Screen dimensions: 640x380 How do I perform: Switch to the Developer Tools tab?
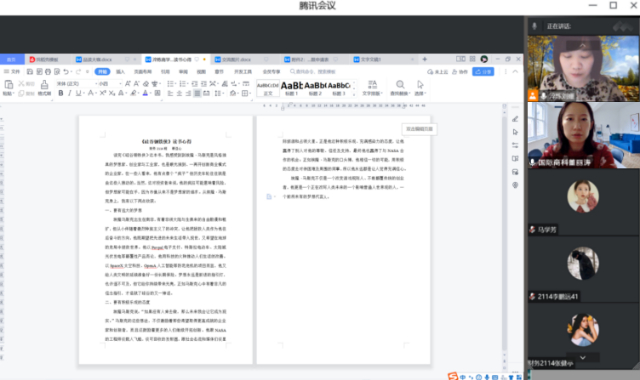coord(243,71)
